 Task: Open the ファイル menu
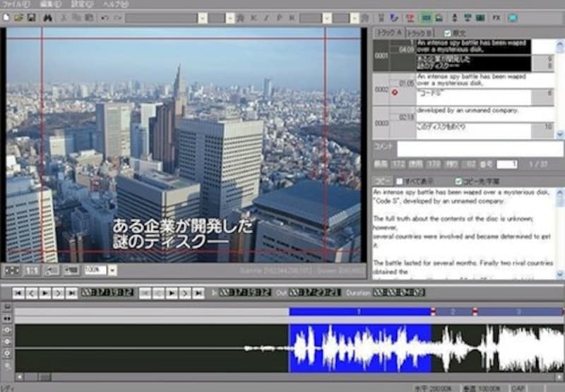16,4
